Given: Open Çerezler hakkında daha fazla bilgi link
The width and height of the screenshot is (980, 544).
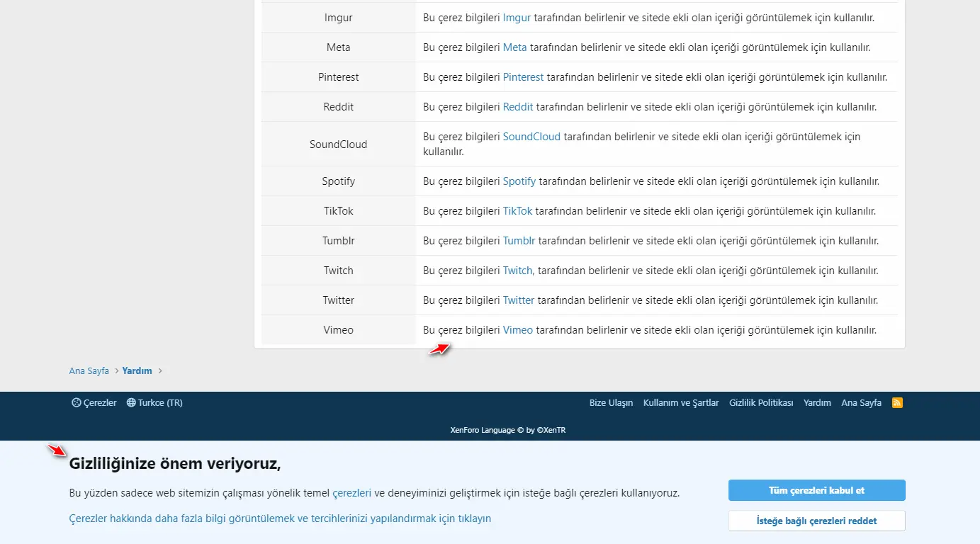Looking at the screenshot, I should pyautogui.click(x=280, y=518).
